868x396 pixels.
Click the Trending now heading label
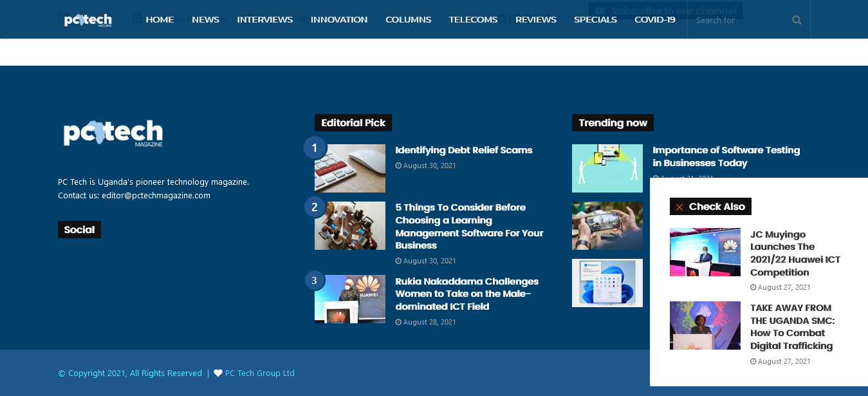613,122
